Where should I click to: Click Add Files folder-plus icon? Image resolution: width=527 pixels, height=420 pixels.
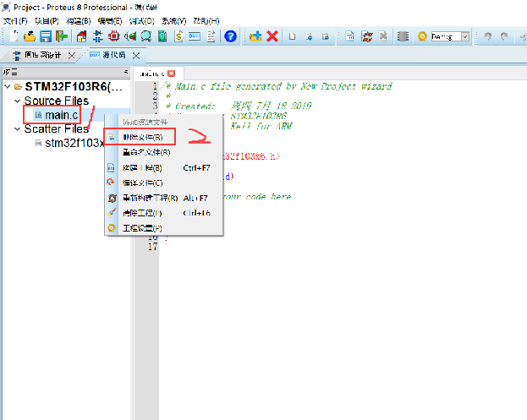(255, 36)
